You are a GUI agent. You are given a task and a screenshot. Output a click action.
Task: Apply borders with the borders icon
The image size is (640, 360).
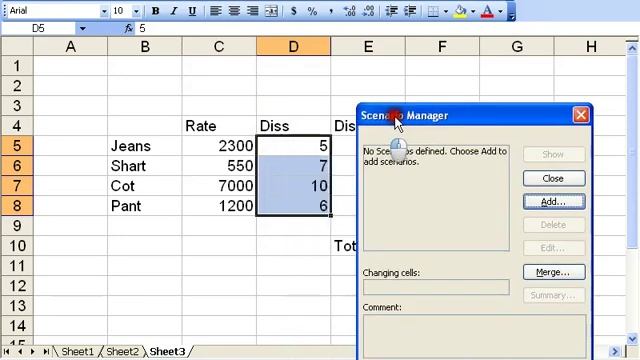click(x=433, y=11)
